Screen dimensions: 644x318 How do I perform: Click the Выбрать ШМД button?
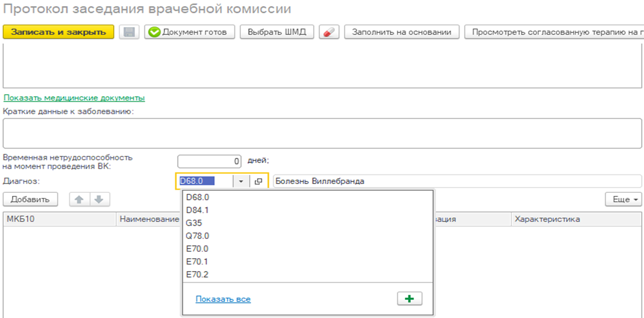tap(277, 32)
